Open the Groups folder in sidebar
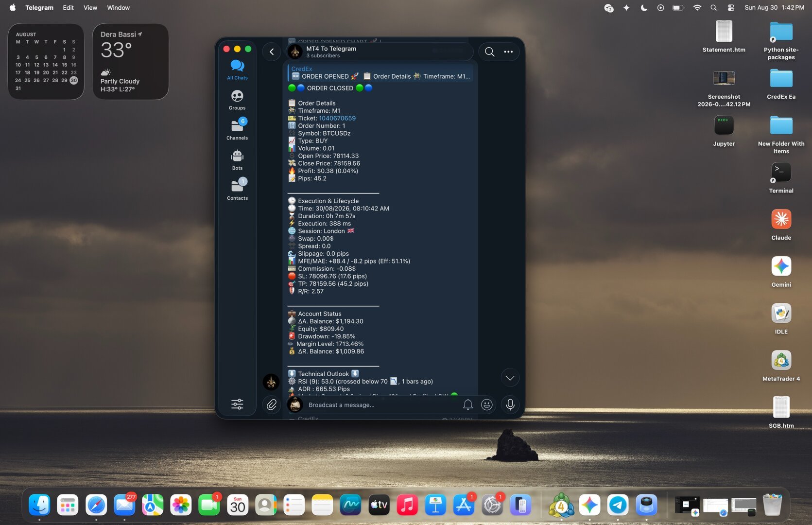Image resolution: width=812 pixels, height=525 pixels. (237, 100)
